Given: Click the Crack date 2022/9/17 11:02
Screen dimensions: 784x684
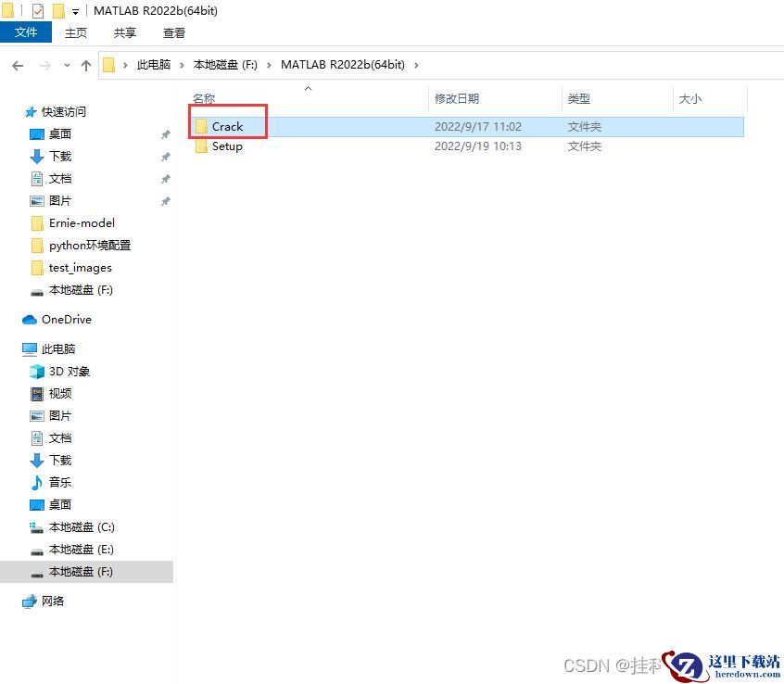Looking at the screenshot, I should tap(478, 126).
